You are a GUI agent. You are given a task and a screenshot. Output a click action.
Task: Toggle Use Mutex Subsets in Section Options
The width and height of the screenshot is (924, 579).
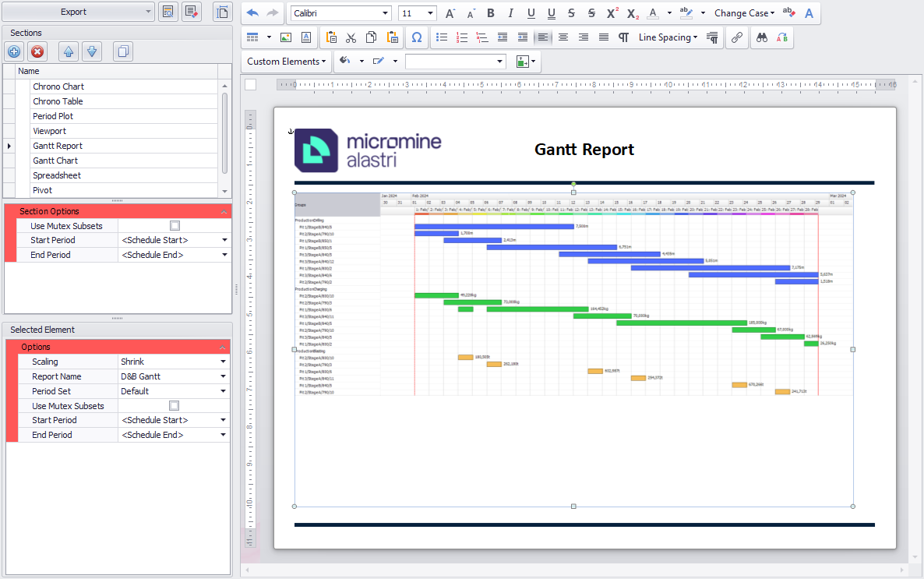click(175, 226)
